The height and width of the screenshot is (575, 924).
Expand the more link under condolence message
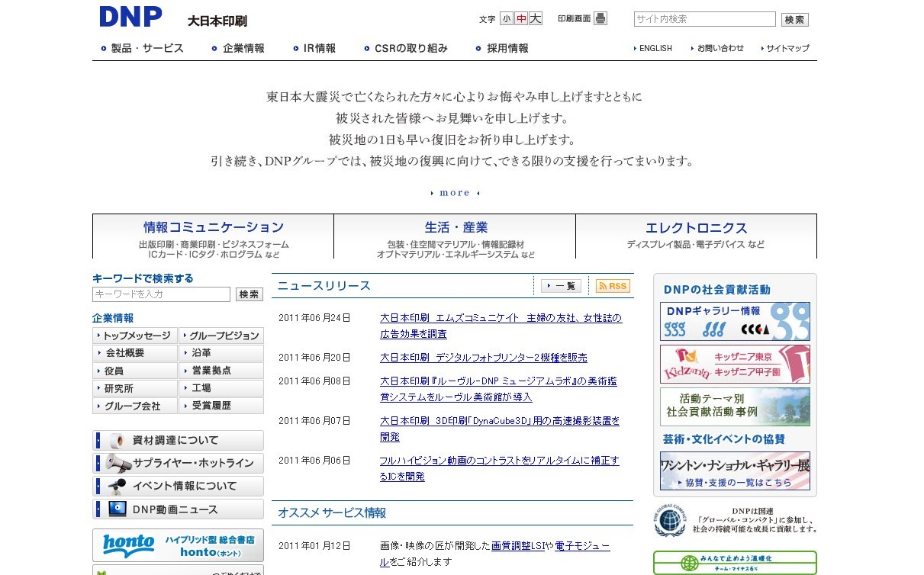[x=455, y=193]
